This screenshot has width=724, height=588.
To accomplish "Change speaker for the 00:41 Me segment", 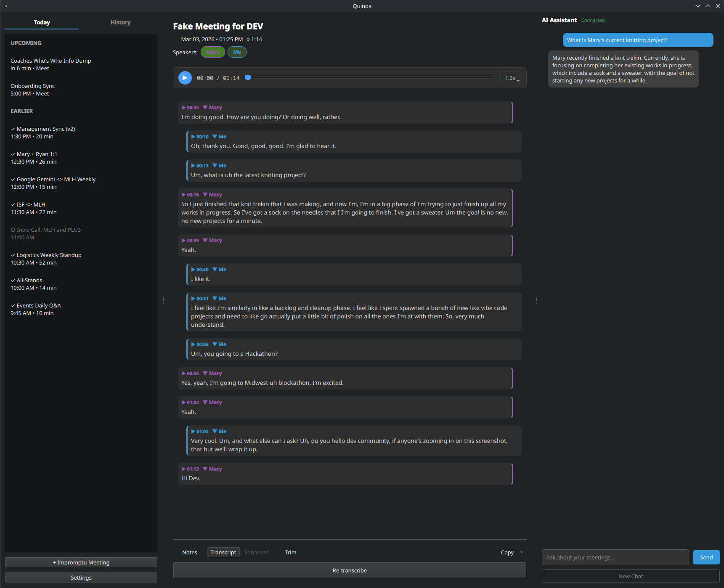I will point(219,299).
